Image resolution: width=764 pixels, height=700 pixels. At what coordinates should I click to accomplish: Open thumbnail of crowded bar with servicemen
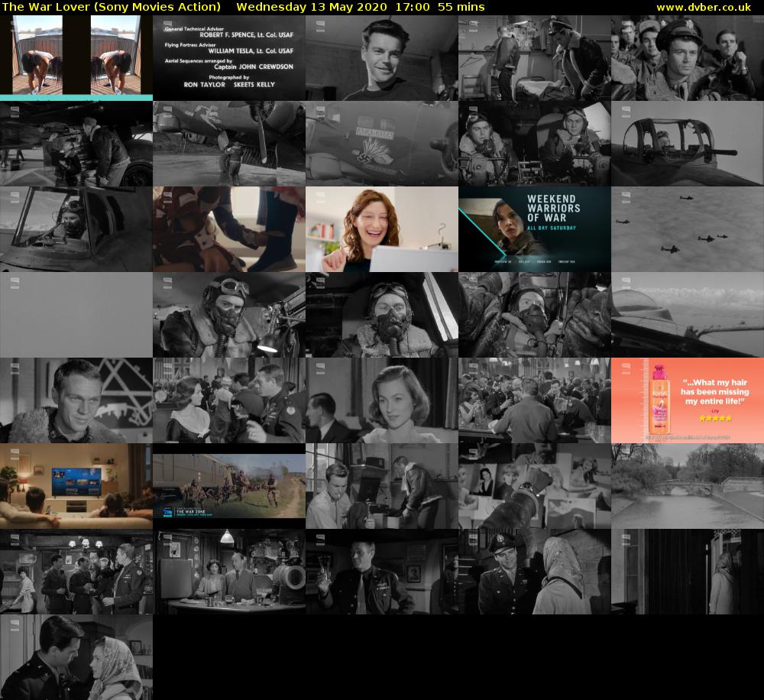click(x=535, y=400)
